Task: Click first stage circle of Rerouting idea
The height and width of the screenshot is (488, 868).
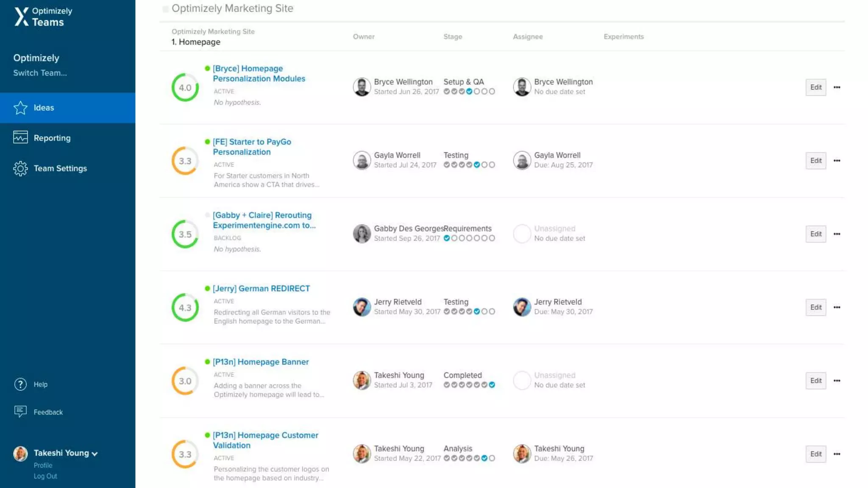Action: 447,238
